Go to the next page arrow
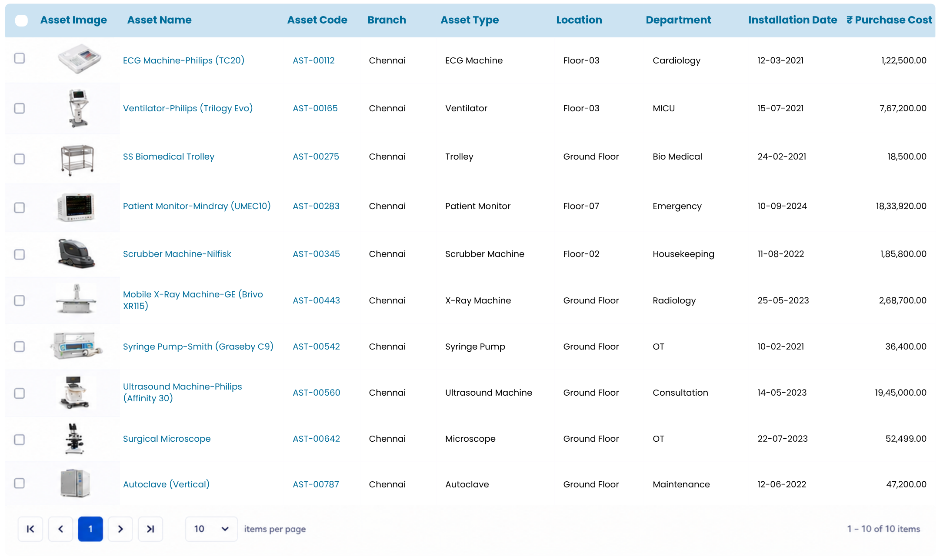 (120, 529)
